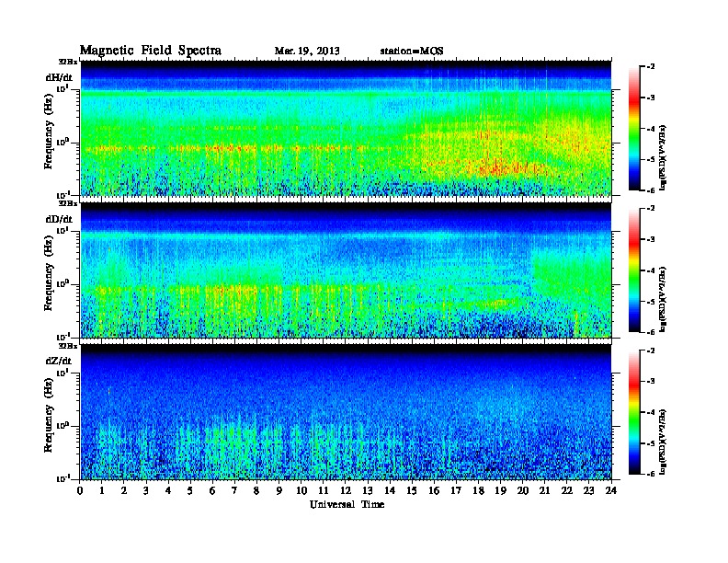Screen dimensions: 728x563
Task: Click hour 16 on the Universal Time axis
Action: tap(434, 490)
